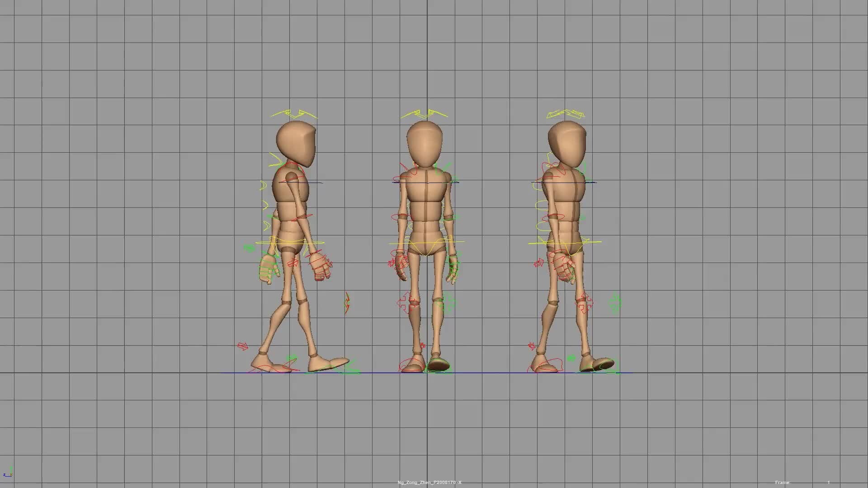Click red four-way arrow knee control on middle character
The width and height of the screenshot is (868, 488).
click(x=404, y=302)
